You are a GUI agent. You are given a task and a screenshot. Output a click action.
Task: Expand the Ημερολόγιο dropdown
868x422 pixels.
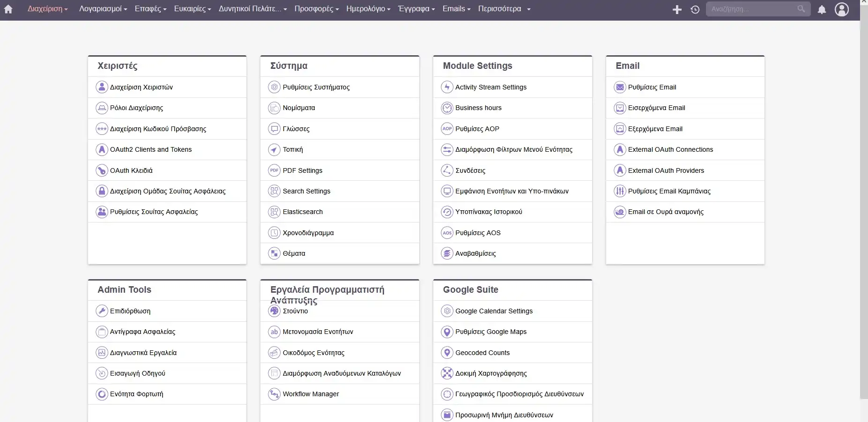tap(368, 9)
